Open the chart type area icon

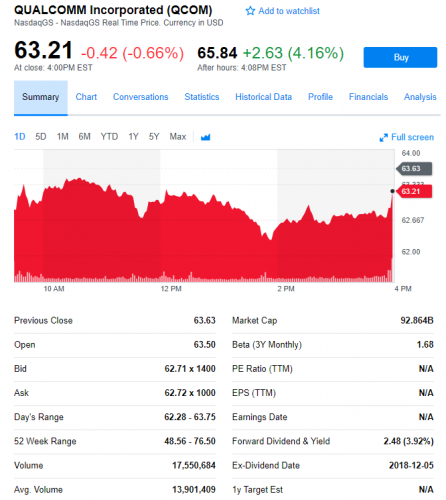click(x=206, y=137)
